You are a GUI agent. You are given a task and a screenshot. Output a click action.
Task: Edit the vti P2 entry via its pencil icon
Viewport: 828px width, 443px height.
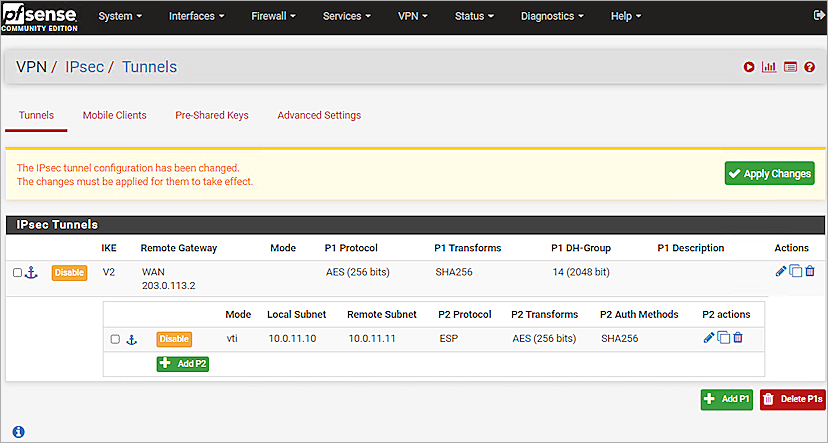point(709,339)
